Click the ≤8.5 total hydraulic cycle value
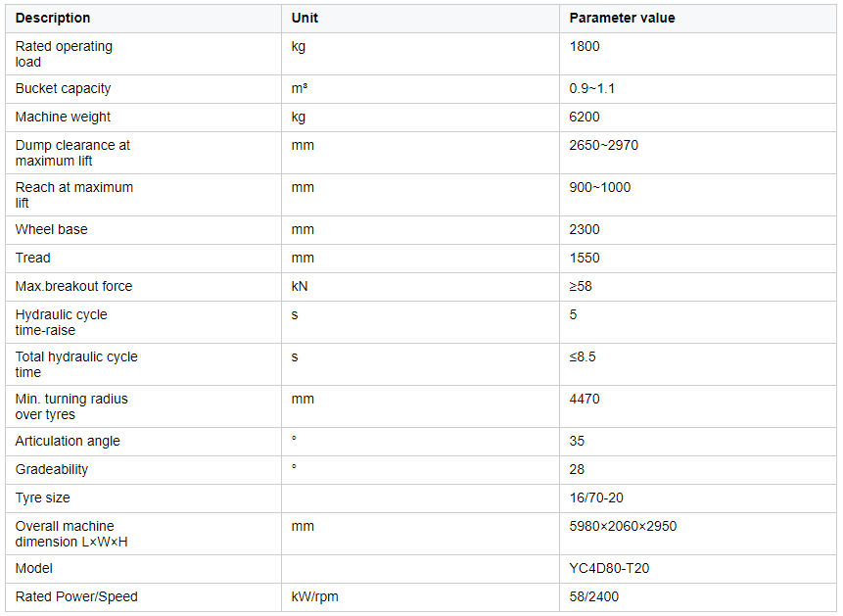843x616 pixels. (x=583, y=356)
